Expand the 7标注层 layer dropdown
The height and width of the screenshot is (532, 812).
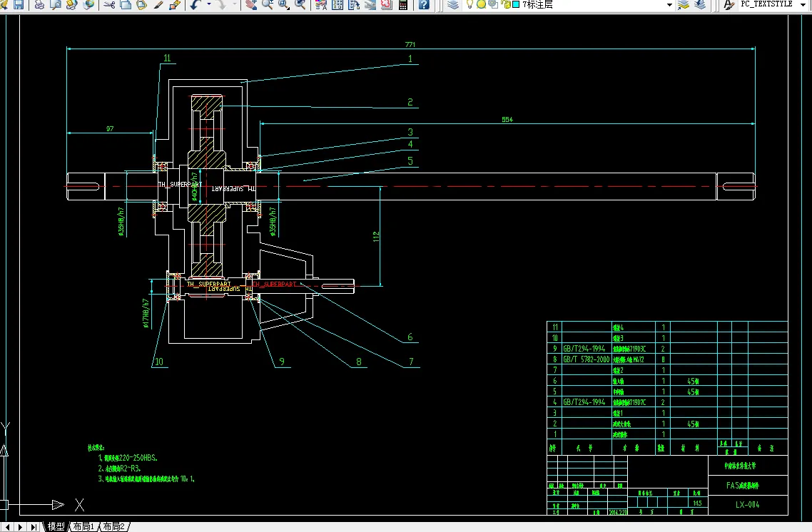pos(669,5)
